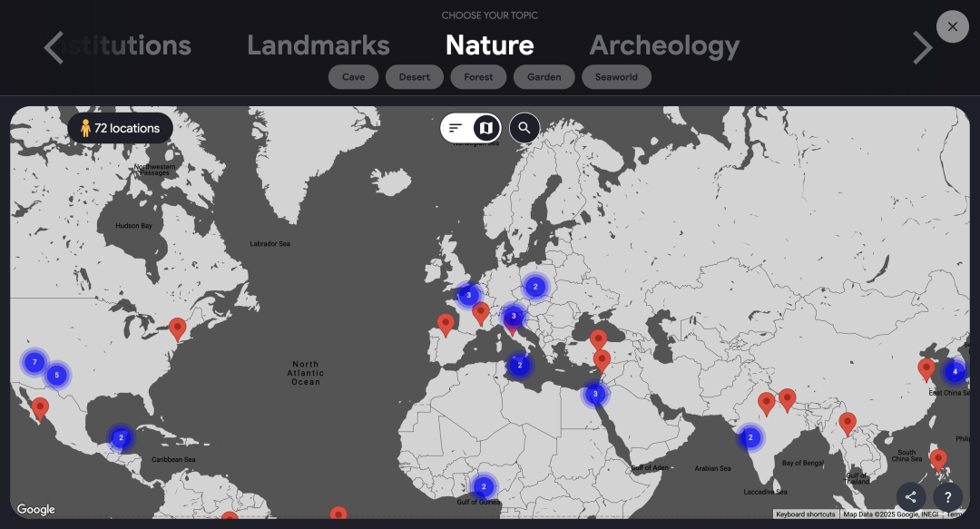
Task: Click the red pin over Spain
Action: tap(446, 325)
